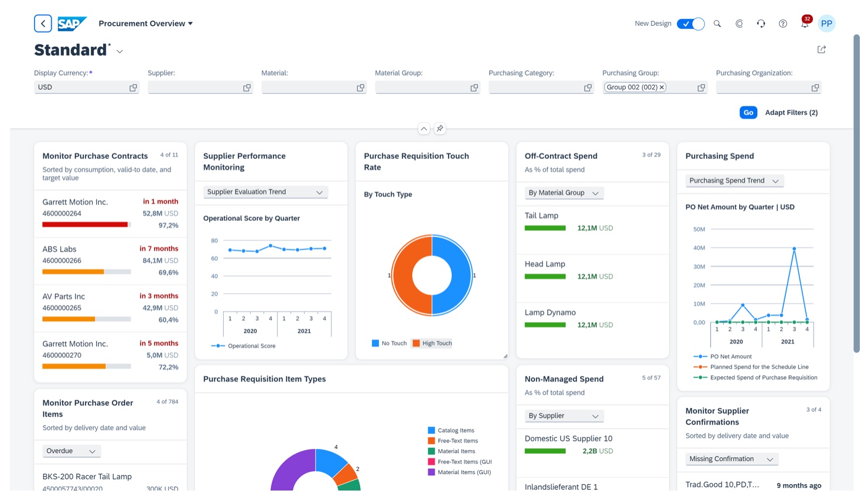Toggle the High Touch legend entry
Image resolution: width=868 pixels, height=504 pixels.
[x=432, y=343]
